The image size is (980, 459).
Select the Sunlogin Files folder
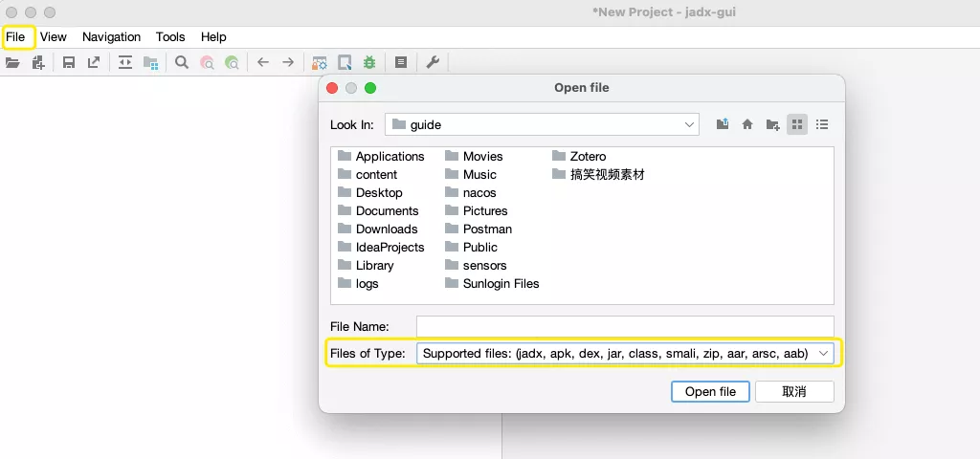(x=492, y=283)
